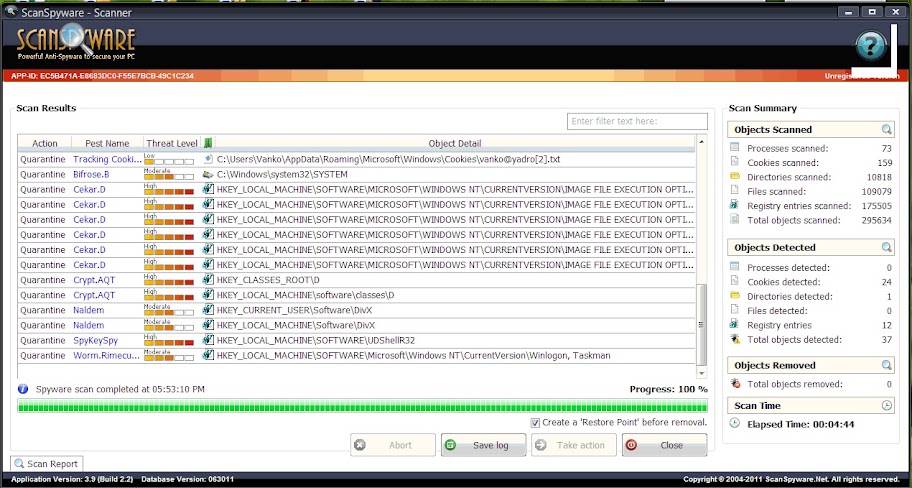Click the list scrollbar down arrow
Image resolution: width=912 pixels, height=488 pixels.
[701, 373]
